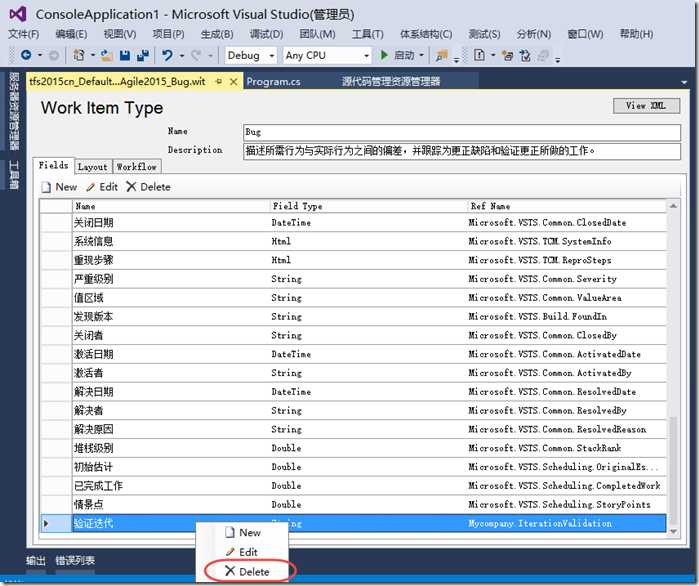
Task: Click the Redo arrow icon
Action: pos(196,55)
